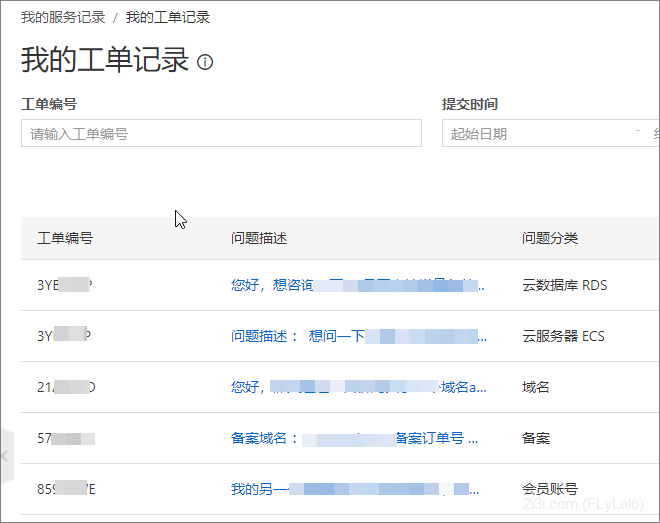
Task: Select ticket number starting with 21
Action: click(66, 387)
